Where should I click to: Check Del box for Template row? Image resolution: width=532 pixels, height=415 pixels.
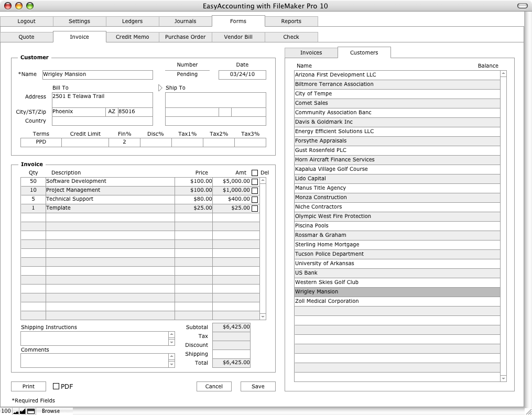[255, 208]
